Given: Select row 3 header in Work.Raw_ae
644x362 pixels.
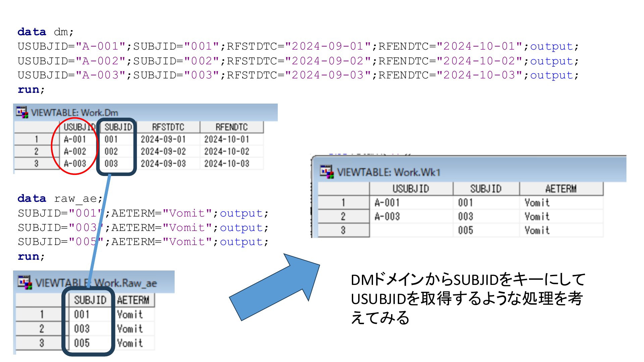Looking at the screenshot, I should pos(42,343).
